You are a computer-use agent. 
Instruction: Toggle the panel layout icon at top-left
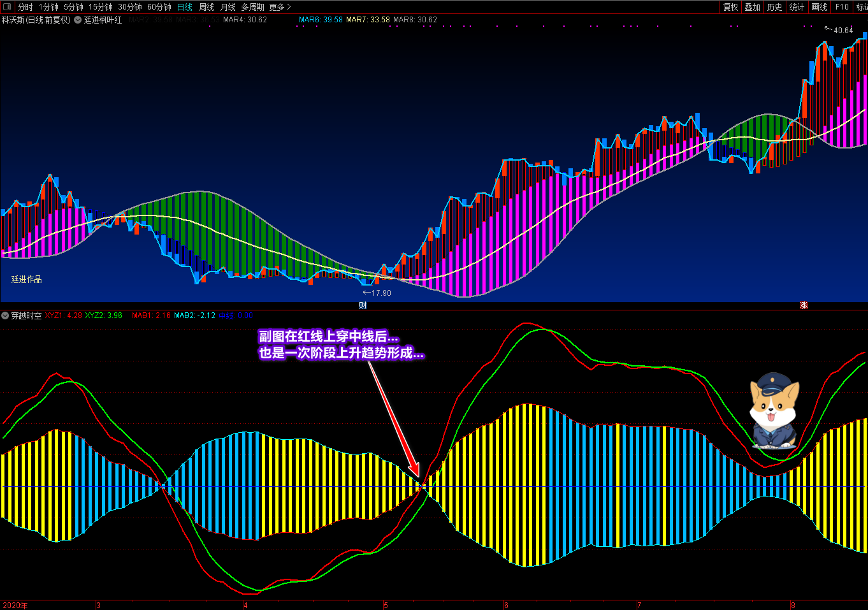pyautogui.click(x=7, y=7)
